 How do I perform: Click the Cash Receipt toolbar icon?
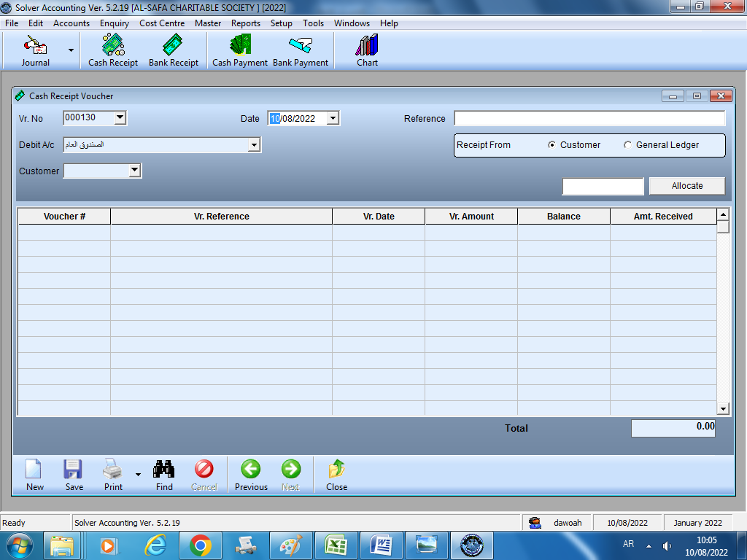point(113,51)
